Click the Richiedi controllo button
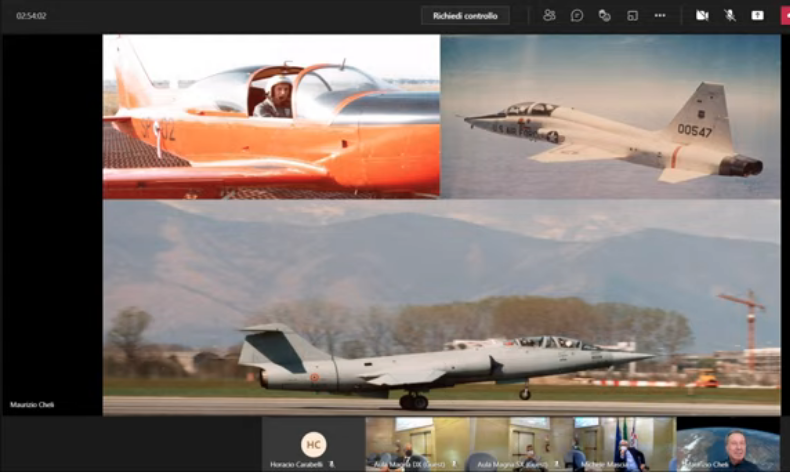 [x=465, y=16]
